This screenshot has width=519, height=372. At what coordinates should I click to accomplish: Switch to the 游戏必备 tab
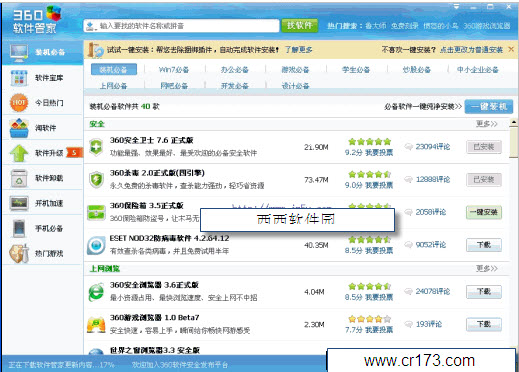[x=295, y=70]
